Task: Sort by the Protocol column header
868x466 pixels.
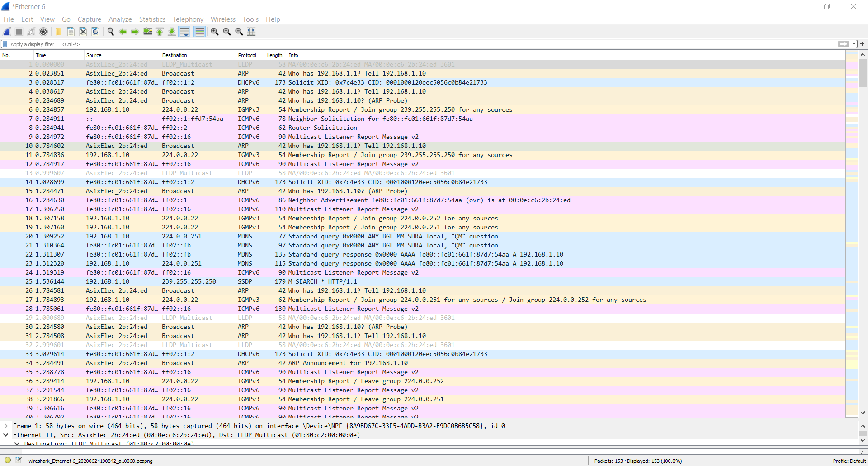Action: (x=250, y=55)
